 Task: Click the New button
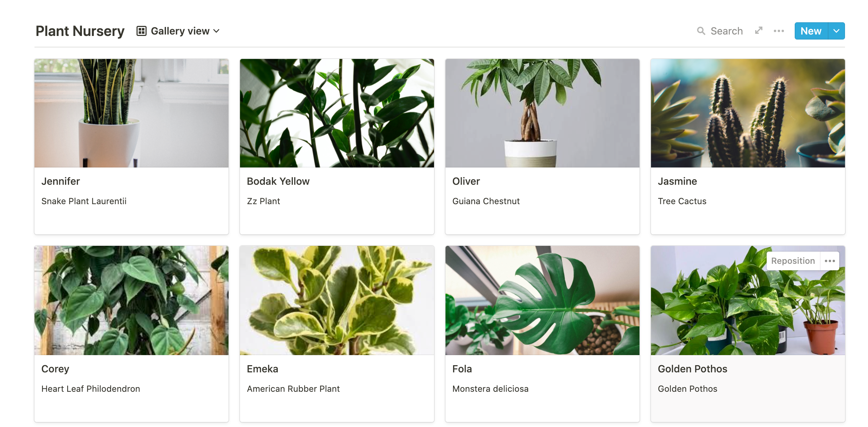pyautogui.click(x=811, y=31)
